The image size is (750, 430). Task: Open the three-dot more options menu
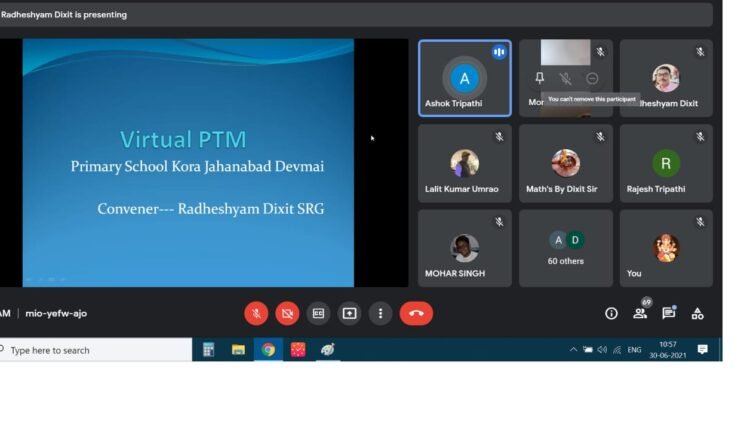(380, 313)
